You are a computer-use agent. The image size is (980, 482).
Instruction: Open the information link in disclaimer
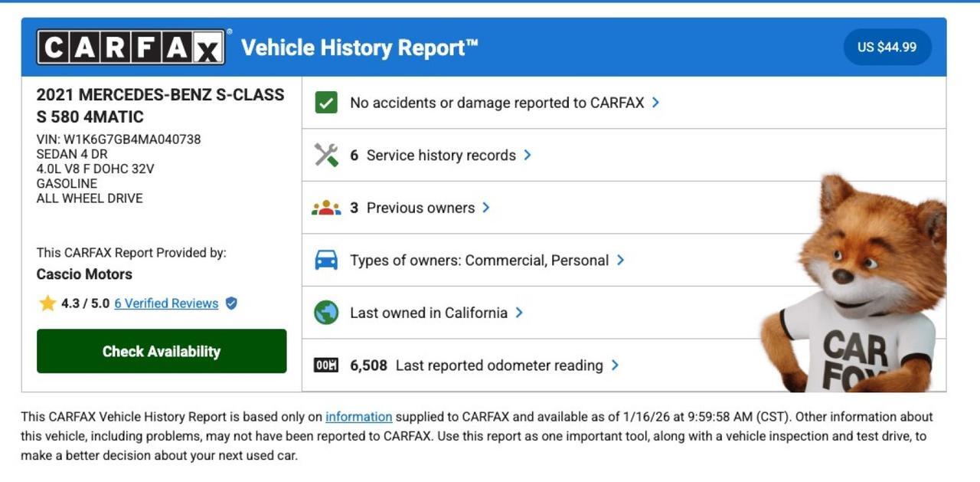358,417
